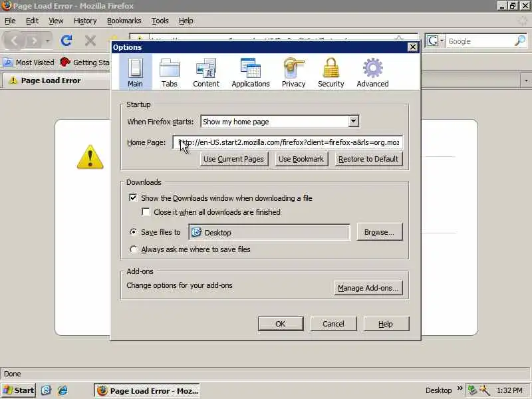The height and width of the screenshot is (399, 532).
Task: Click the network tray icon
Action: pos(471,390)
